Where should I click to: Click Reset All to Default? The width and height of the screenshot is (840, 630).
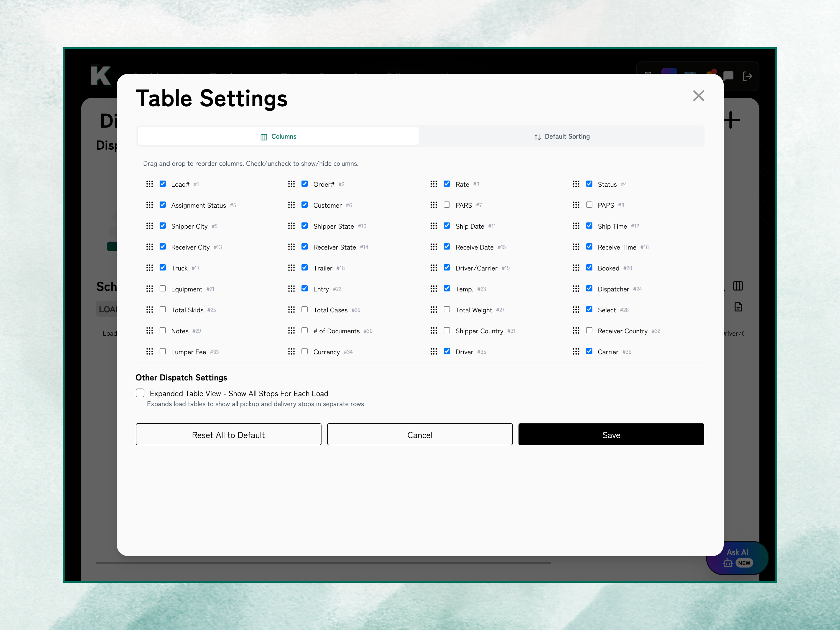coord(228,435)
